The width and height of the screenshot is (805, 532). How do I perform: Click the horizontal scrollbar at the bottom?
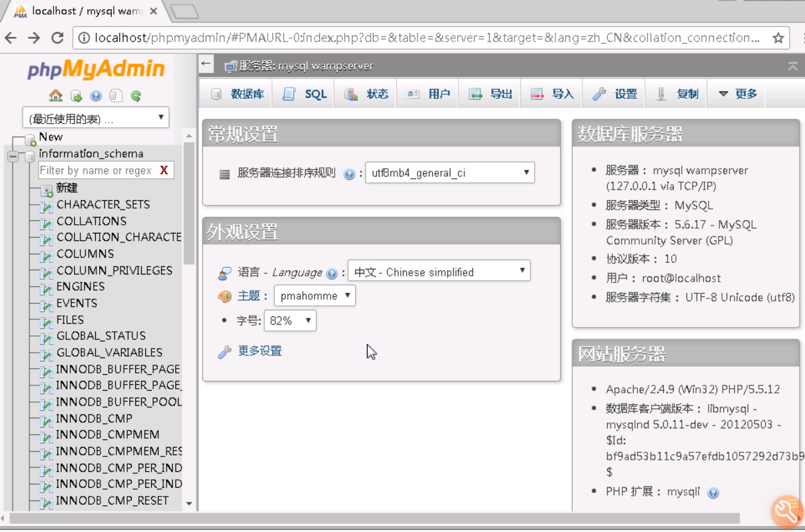[375, 518]
